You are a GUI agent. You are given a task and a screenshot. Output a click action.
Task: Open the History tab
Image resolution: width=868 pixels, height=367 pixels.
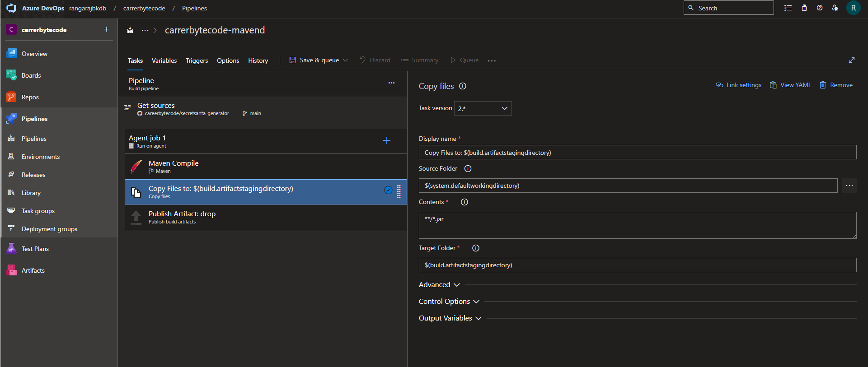pyautogui.click(x=258, y=60)
